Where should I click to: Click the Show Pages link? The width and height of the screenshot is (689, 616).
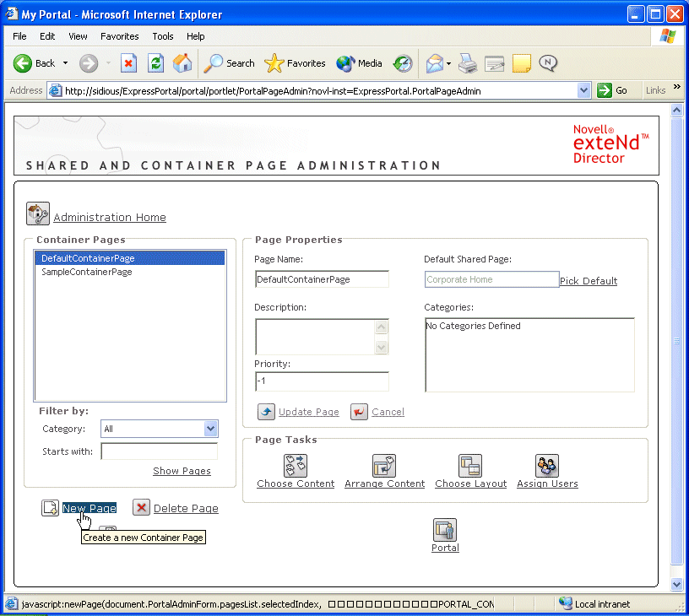pyautogui.click(x=182, y=471)
